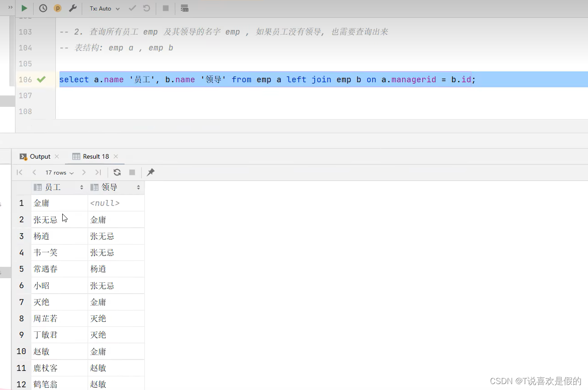Viewport: 588px width, 390px height.
Task: Open the wrench settings icon
Action: (73, 8)
